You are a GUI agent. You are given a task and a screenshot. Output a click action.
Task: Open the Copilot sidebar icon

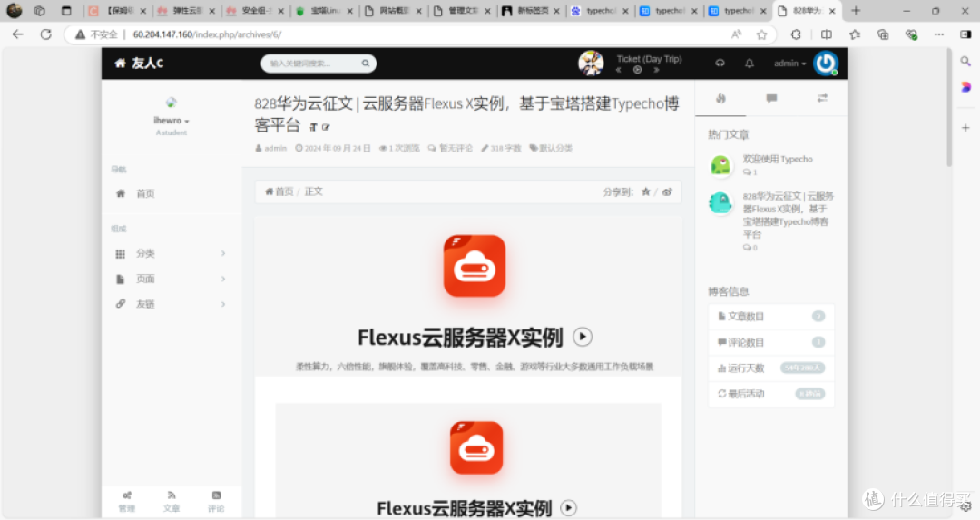point(965,87)
